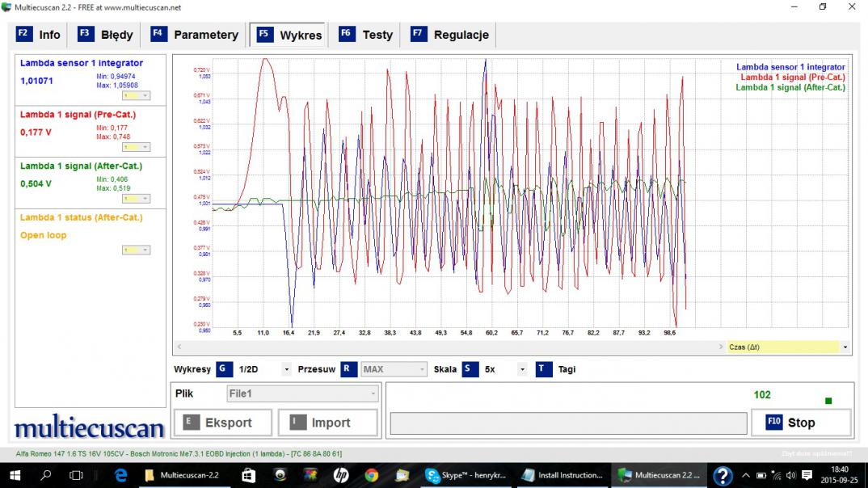Click the Eksport button
The image size is (868, 488).
tap(222, 423)
